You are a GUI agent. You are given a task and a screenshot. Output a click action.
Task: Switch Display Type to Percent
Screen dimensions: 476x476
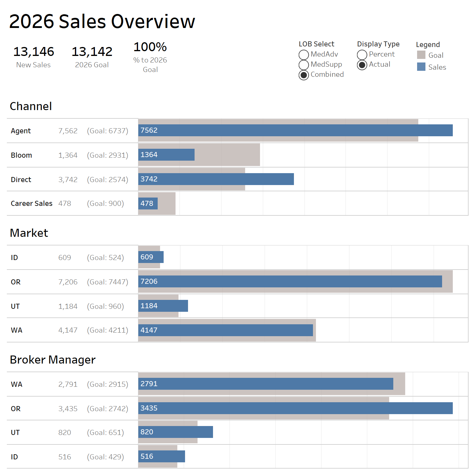[362, 54]
